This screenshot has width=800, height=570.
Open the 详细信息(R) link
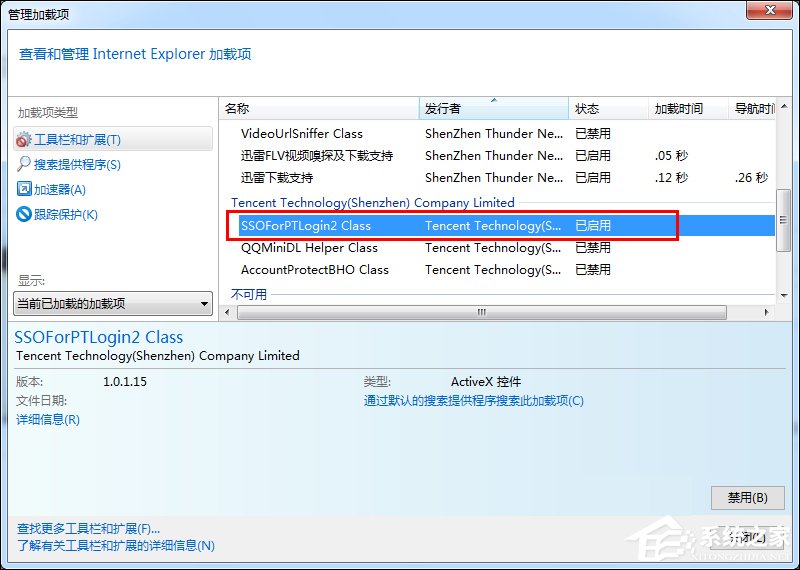point(48,420)
